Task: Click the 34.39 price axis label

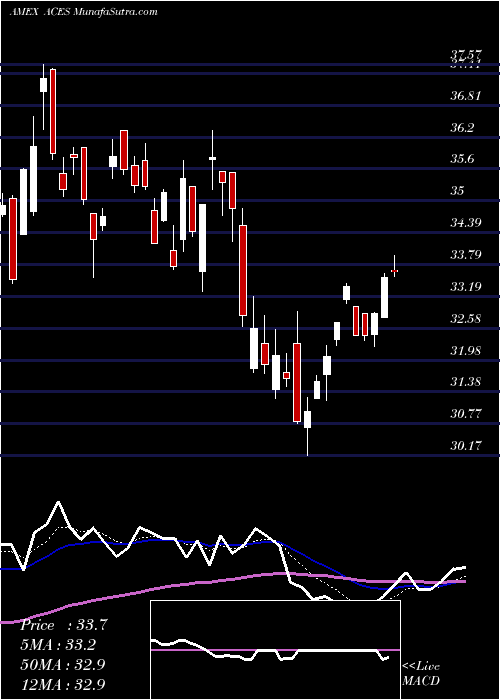Action: (x=466, y=222)
